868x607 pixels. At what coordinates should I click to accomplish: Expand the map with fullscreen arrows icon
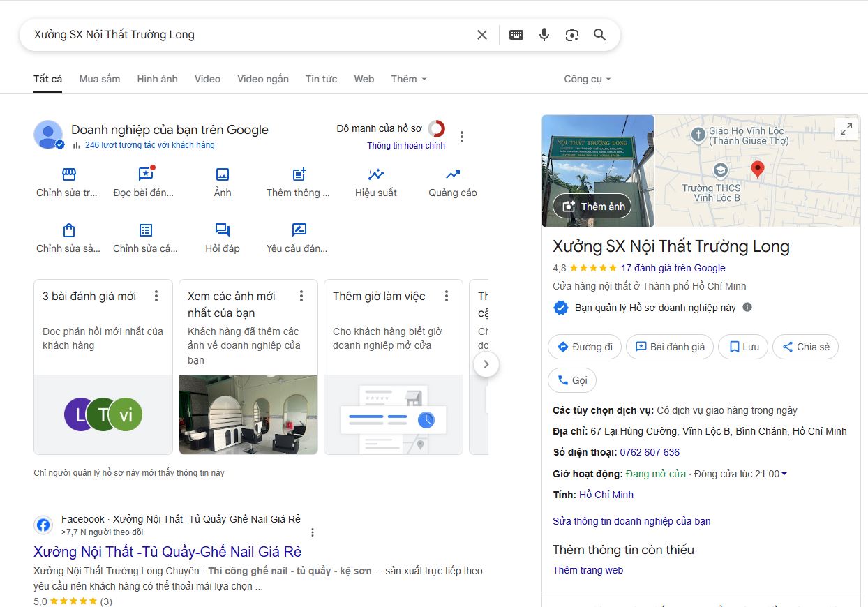846,129
